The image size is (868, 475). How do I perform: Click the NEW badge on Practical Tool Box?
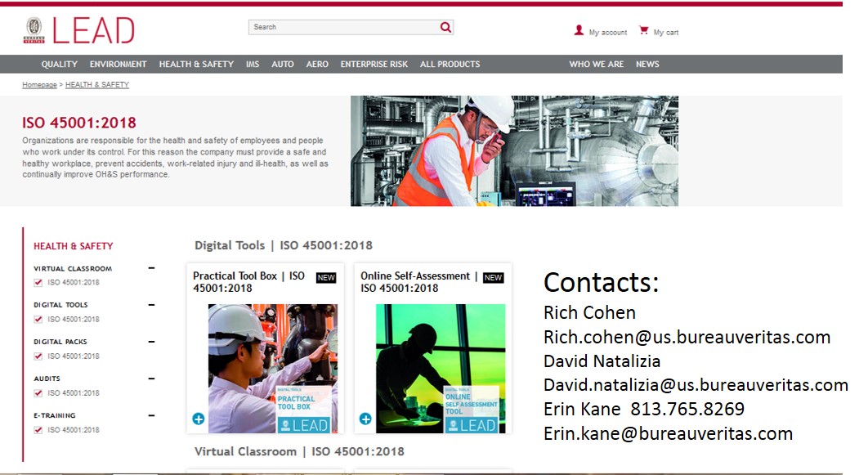326,277
